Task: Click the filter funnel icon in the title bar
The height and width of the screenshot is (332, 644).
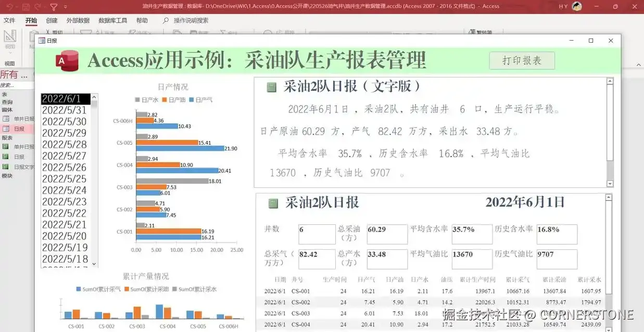Action: coord(54,7)
